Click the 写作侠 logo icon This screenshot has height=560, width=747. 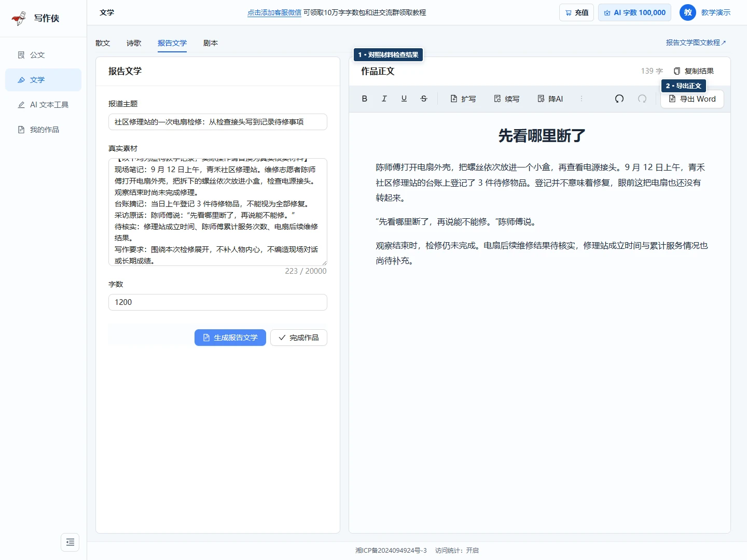click(x=19, y=18)
